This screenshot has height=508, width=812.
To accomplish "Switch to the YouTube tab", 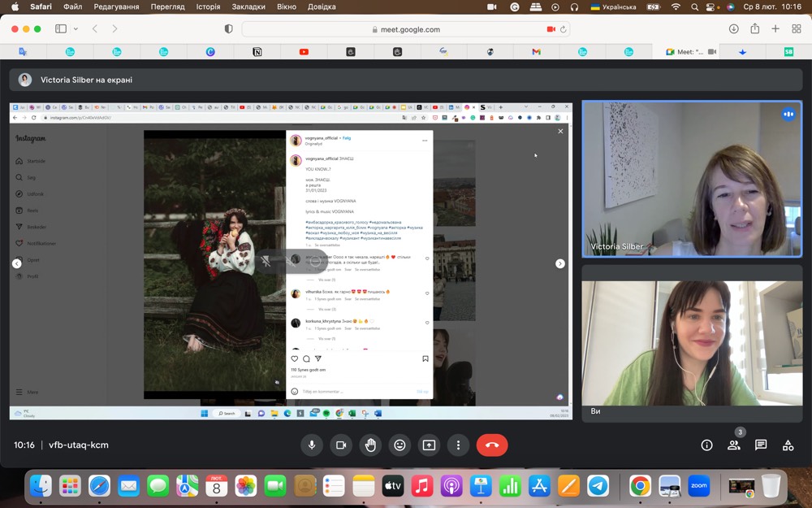I will 304,52.
